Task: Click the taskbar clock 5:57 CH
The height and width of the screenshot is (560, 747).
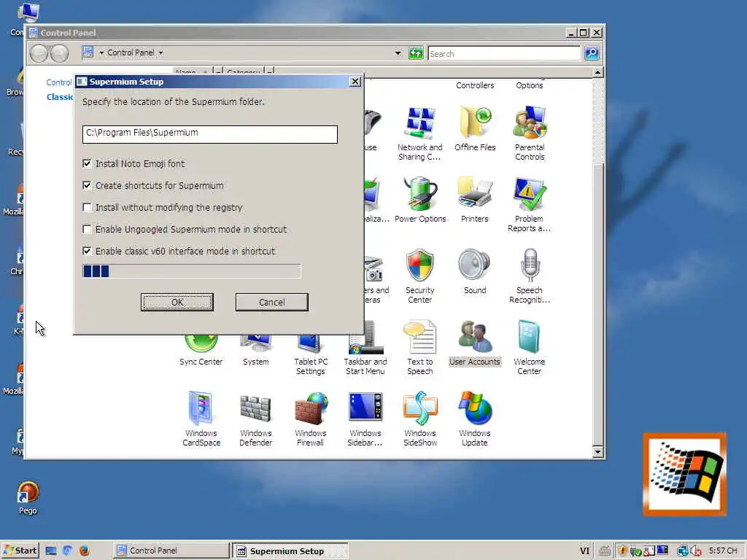Action: (x=723, y=551)
